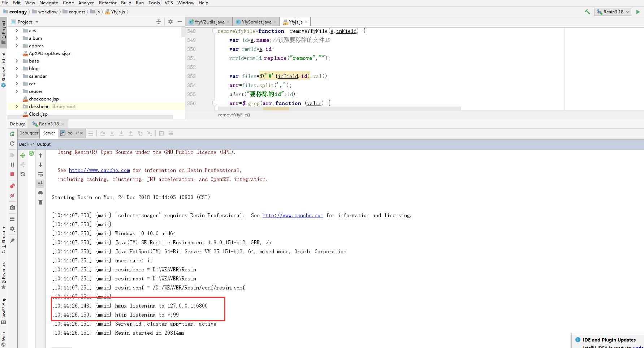Switch to the Debugger tab
Viewport: 644px width, 348px height.
pyautogui.click(x=29, y=133)
